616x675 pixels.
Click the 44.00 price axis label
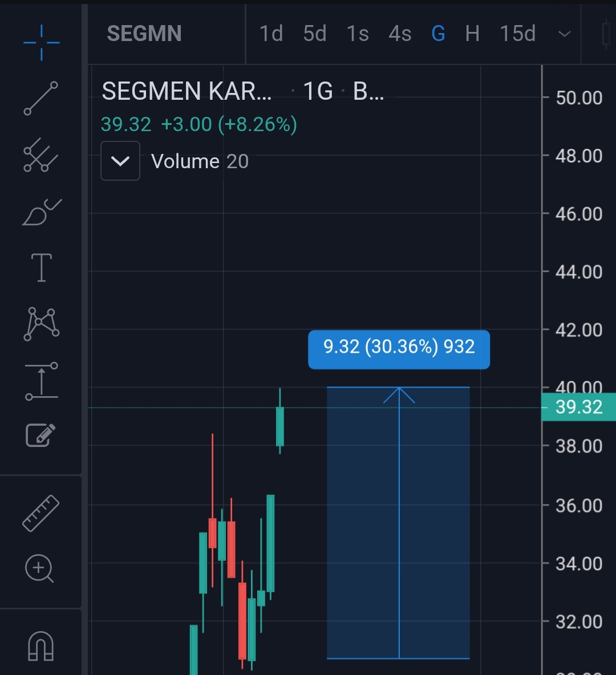click(x=579, y=272)
